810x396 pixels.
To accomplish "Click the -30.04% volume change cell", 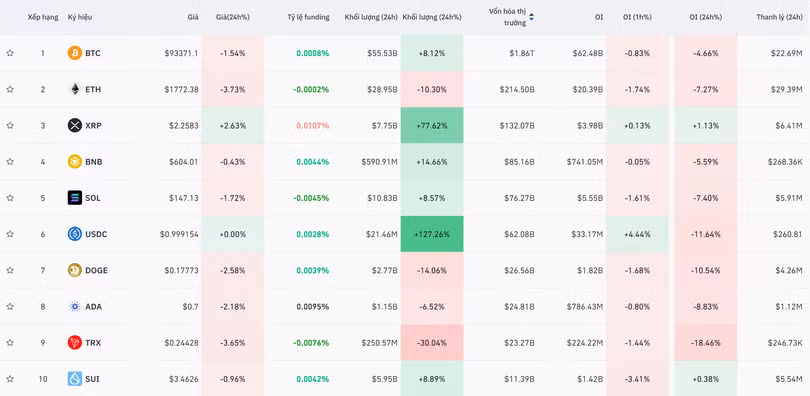I will tap(432, 343).
